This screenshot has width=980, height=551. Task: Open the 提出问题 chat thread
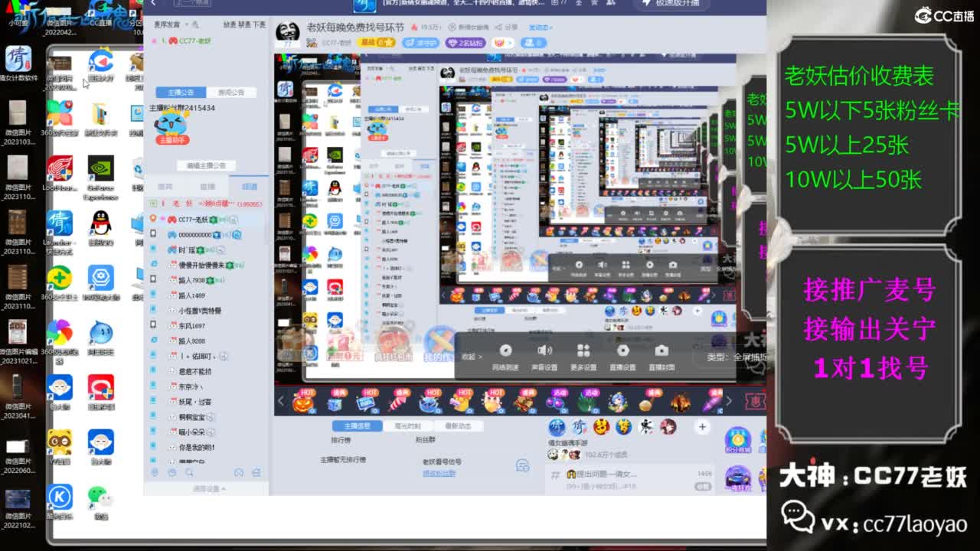click(x=631, y=479)
